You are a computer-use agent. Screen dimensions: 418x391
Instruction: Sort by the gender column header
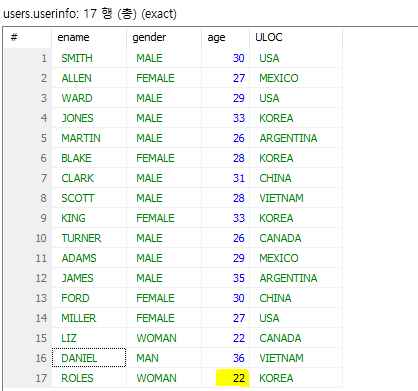tap(164, 37)
